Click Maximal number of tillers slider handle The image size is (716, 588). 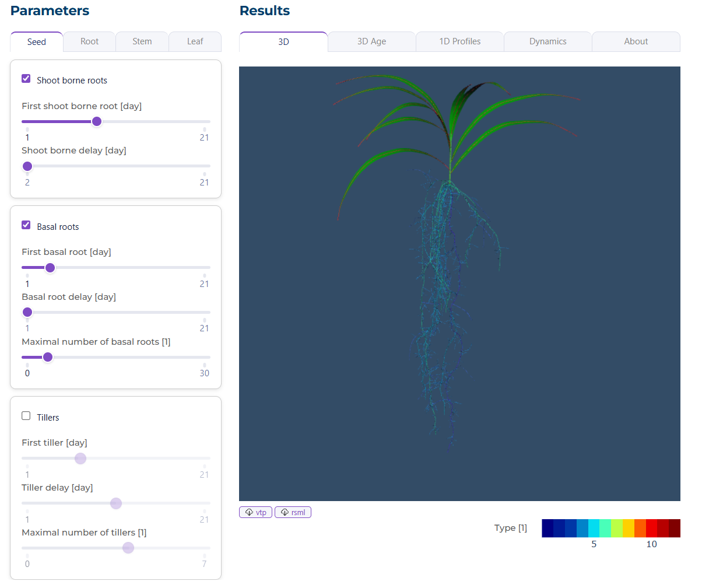point(128,548)
